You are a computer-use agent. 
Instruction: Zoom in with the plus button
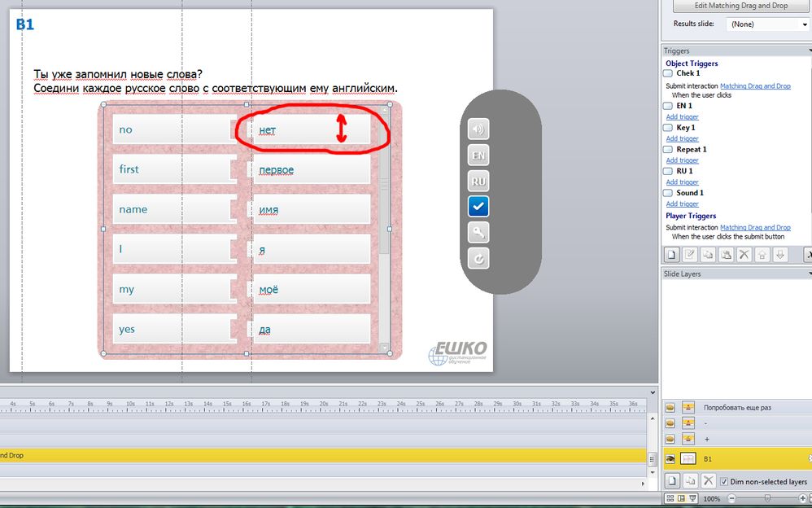pyautogui.click(x=803, y=499)
